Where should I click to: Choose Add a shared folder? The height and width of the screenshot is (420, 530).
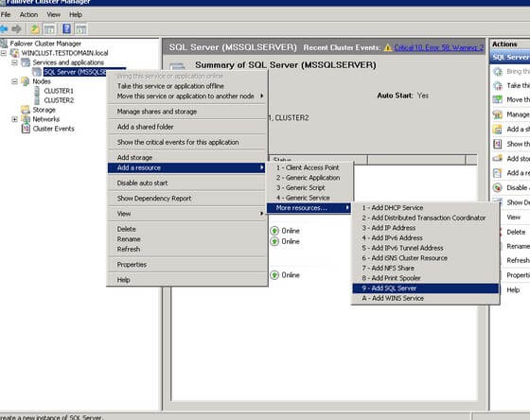click(187, 127)
